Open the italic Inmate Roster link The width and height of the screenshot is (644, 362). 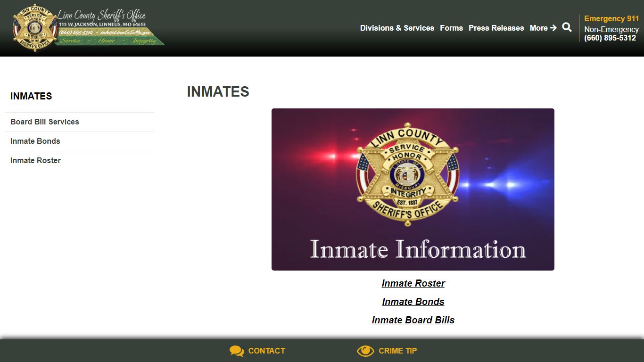coord(413,283)
